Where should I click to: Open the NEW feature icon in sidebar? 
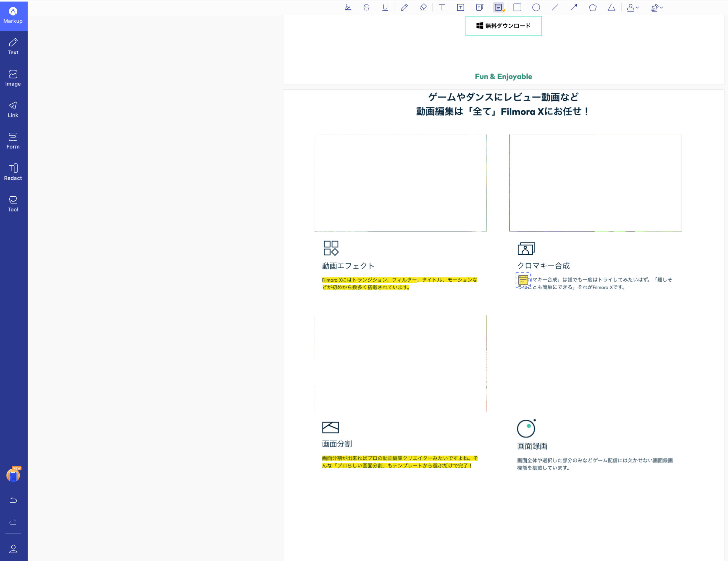pos(13,475)
